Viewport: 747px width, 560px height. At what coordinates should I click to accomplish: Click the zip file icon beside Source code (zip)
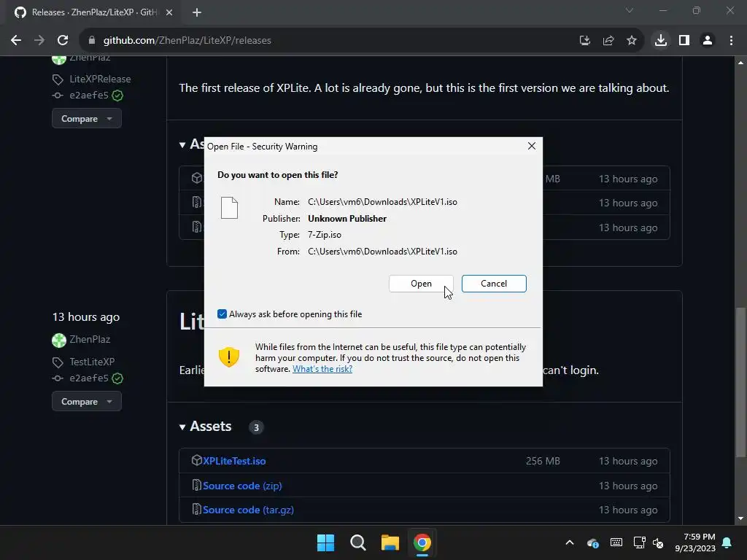point(196,485)
